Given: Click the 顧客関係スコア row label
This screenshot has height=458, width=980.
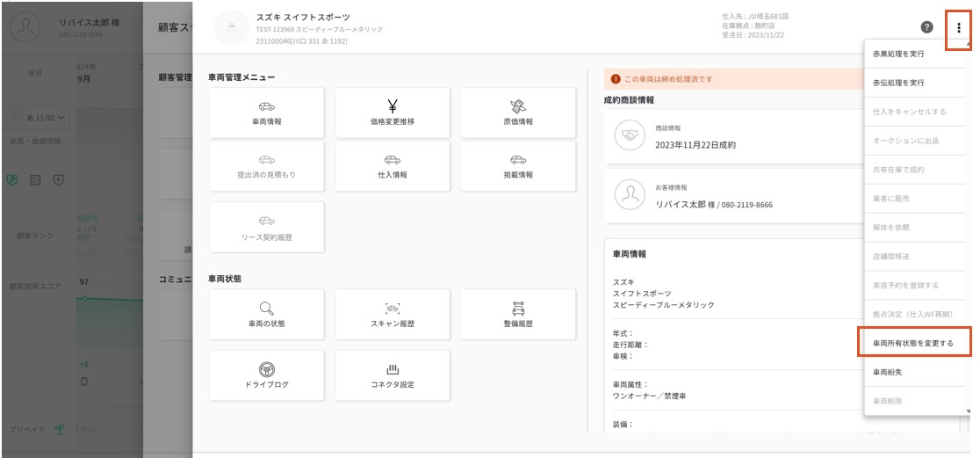Looking at the screenshot, I should 35,287.
